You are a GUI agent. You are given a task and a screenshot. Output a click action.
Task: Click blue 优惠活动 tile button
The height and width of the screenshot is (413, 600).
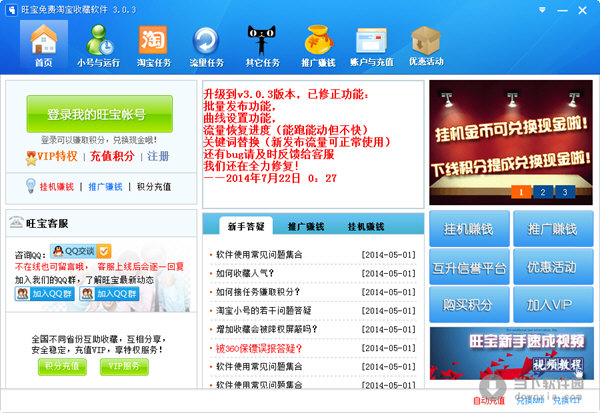coord(553,266)
